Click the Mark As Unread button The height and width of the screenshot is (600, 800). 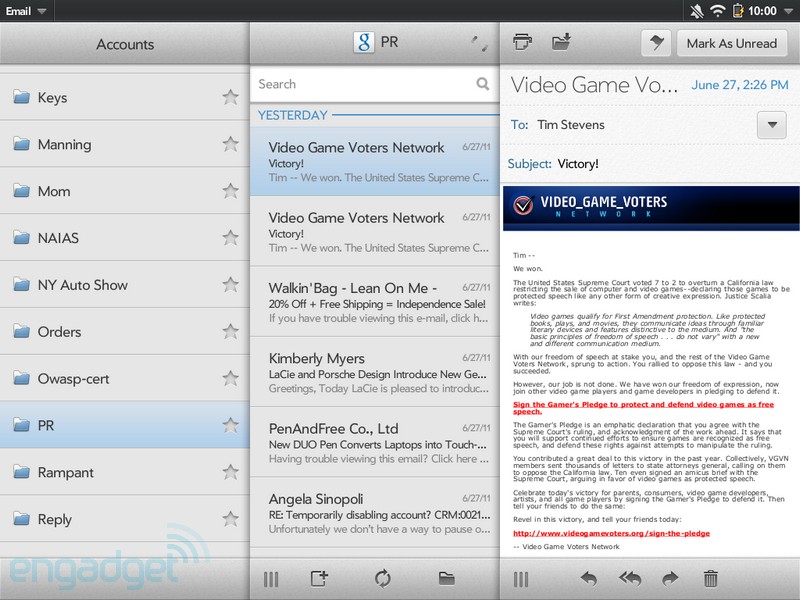[732, 43]
